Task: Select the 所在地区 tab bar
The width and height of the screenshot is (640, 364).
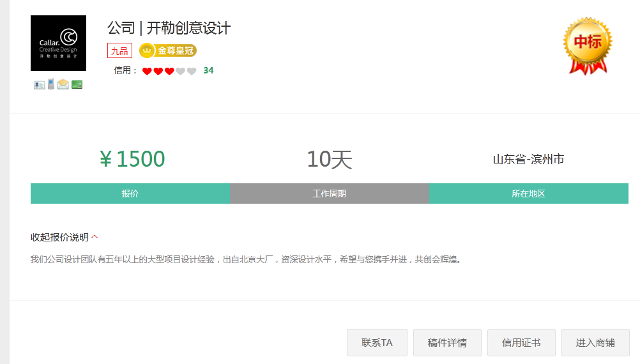Action: pyautogui.click(x=529, y=193)
